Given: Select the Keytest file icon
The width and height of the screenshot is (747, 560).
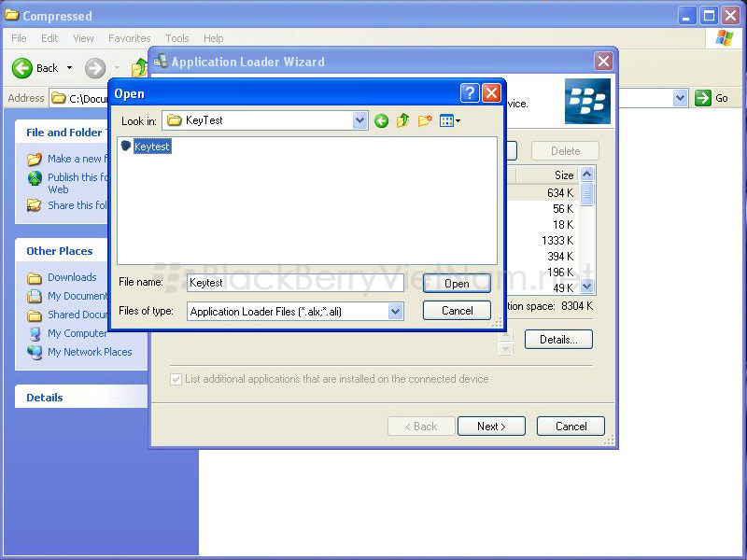Looking at the screenshot, I should (126, 146).
